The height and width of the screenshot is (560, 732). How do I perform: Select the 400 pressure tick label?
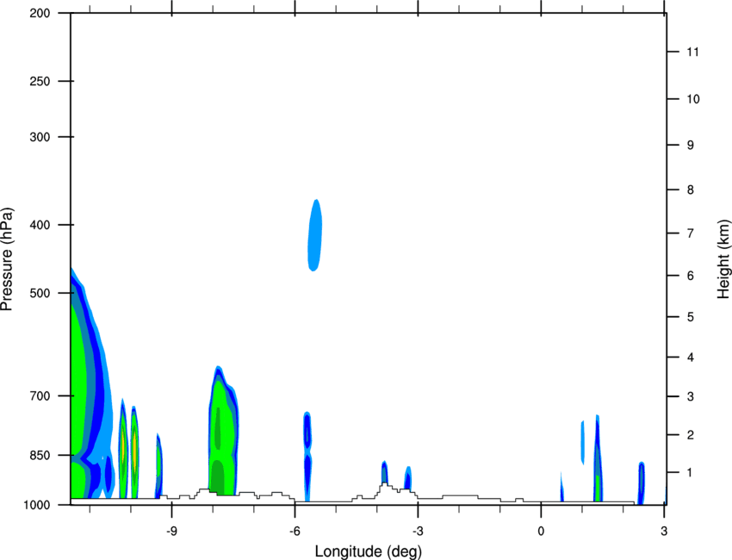coord(40,225)
